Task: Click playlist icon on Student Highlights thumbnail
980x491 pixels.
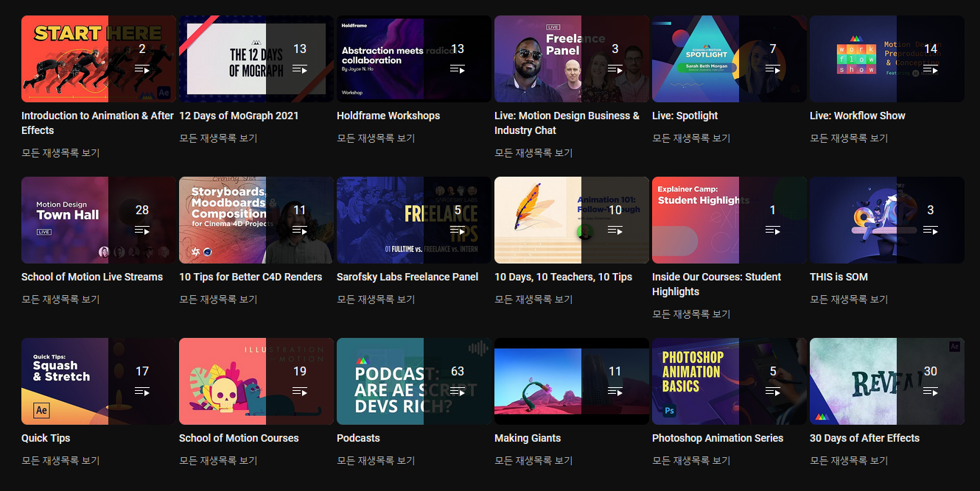Action: [773, 230]
